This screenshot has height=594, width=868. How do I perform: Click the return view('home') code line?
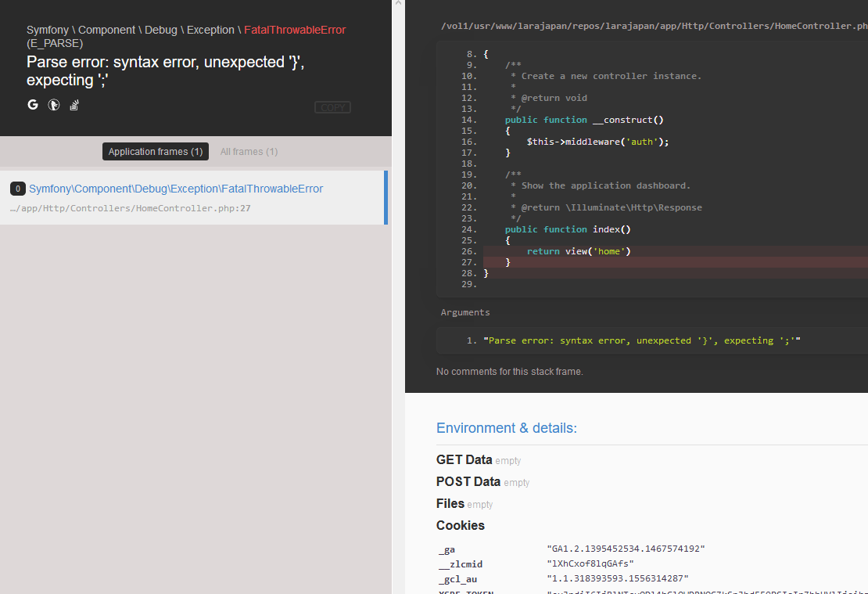pyautogui.click(x=578, y=251)
